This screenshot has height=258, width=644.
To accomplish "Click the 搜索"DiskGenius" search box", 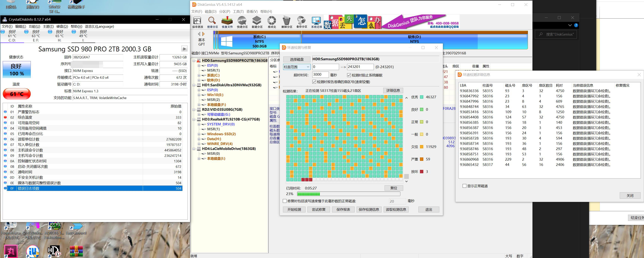I will [x=556, y=34].
